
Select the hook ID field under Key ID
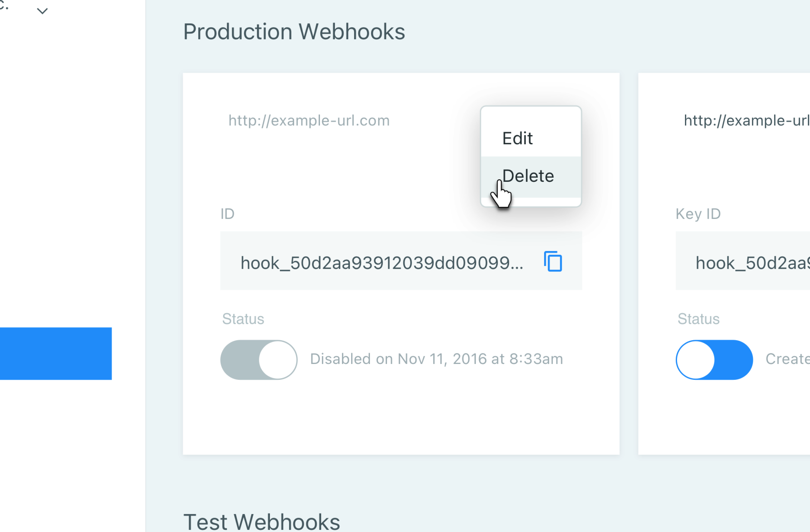[x=743, y=261]
